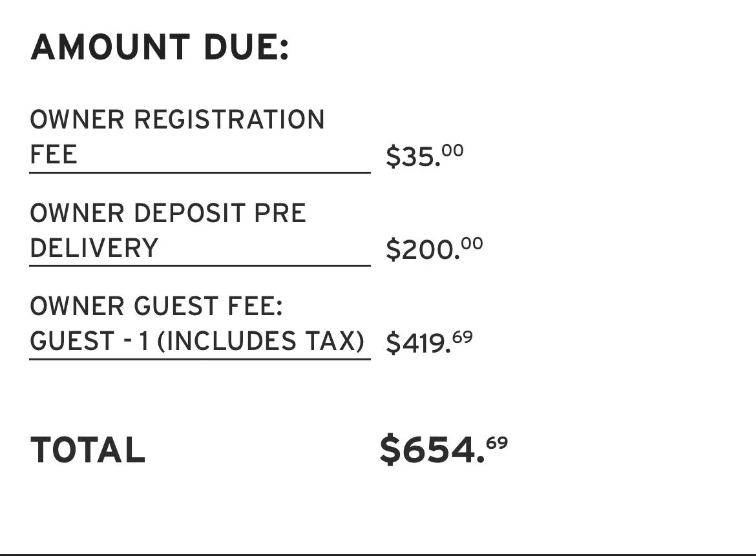The height and width of the screenshot is (556, 756).
Task: Click the word FEE under Owner Registration
Action: [54, 154]
